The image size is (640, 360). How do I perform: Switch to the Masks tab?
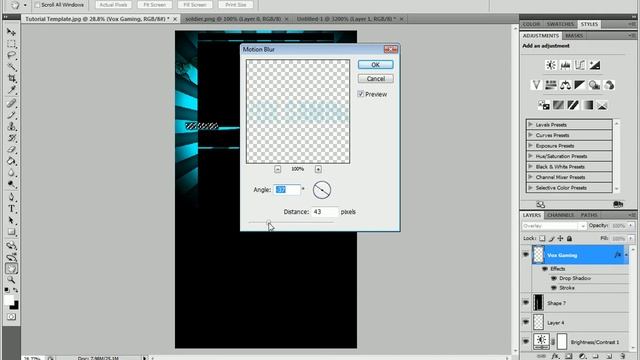[x=574, y=36]
